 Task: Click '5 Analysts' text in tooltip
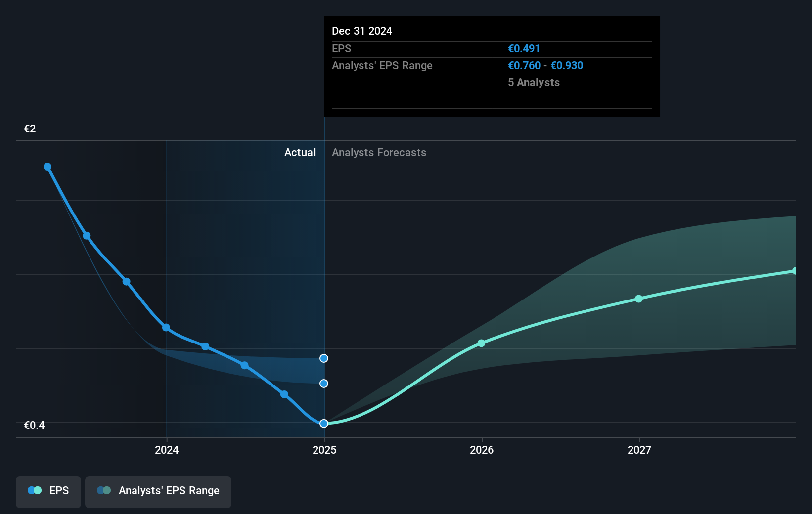tap(534, 83)
